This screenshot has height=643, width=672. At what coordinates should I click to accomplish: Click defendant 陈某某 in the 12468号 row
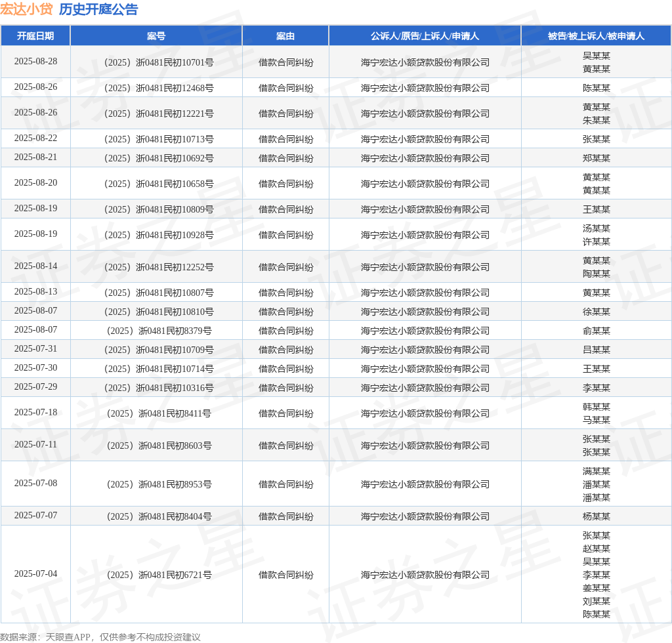(596, 88)
